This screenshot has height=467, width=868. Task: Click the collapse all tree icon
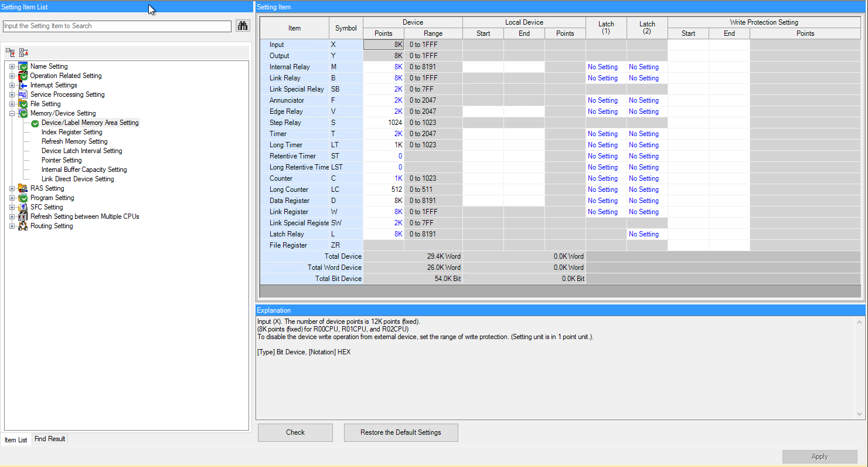[23, 52]
